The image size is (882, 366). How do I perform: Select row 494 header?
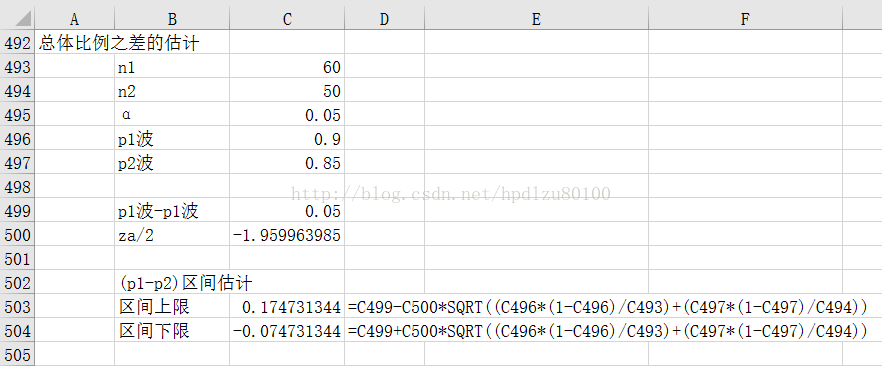point(17,91)
